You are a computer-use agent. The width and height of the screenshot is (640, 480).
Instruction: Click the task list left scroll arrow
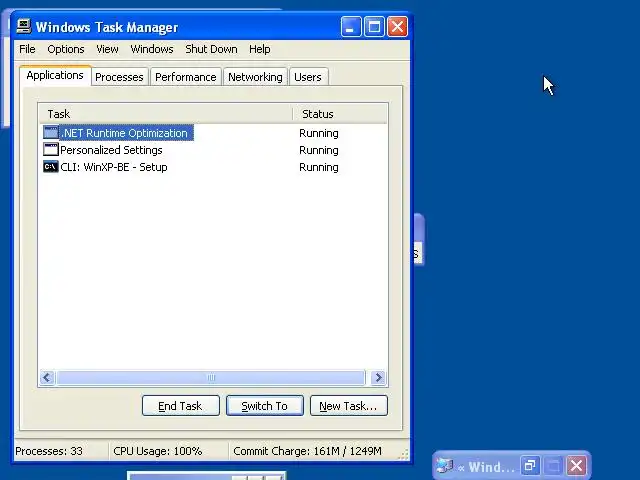(x=47, y=378)
